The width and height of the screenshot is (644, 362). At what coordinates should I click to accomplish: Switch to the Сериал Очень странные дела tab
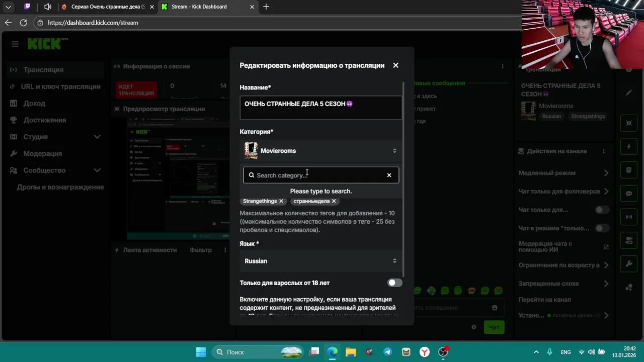pos(107,7)
